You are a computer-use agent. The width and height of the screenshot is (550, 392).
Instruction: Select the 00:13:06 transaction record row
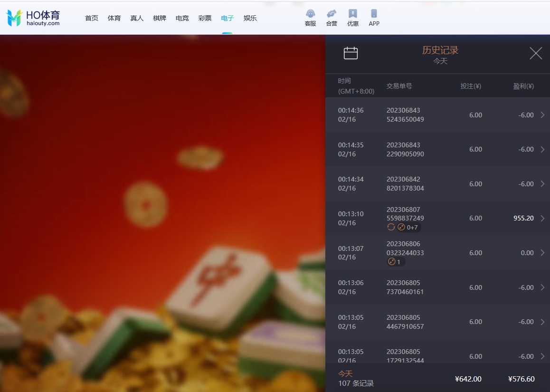coord(437,287)
